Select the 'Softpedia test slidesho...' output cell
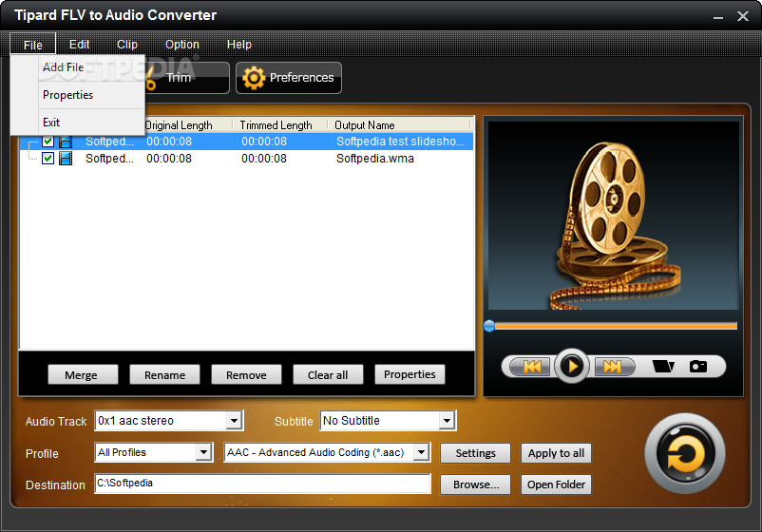This screenshot has height=532, width=762. click(400, 142)
